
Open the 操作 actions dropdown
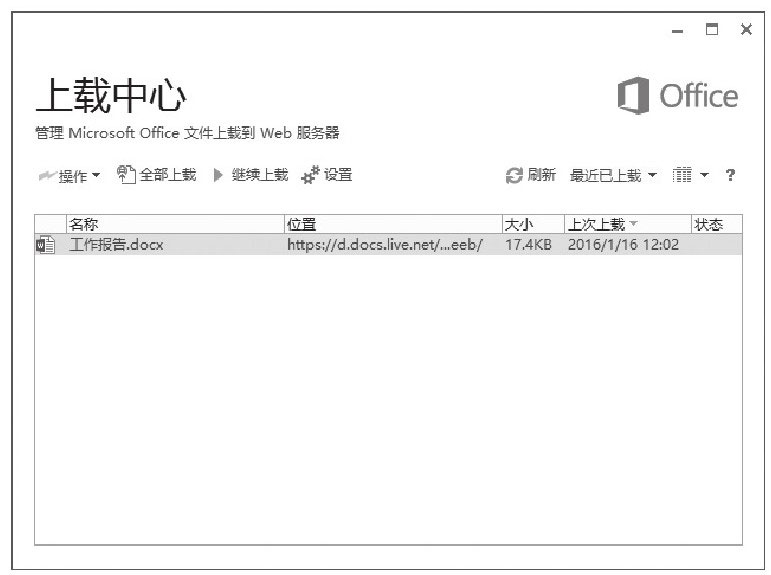click(69, 175)
